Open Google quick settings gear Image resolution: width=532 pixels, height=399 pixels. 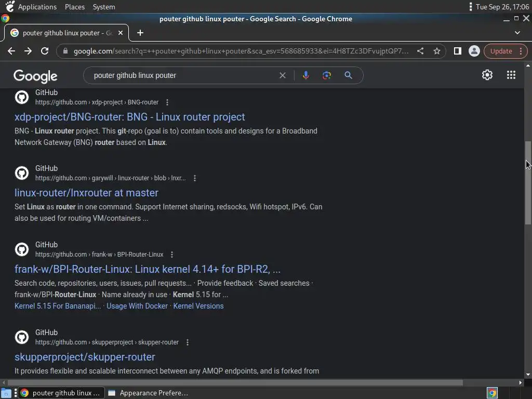(x=487, y=75)
